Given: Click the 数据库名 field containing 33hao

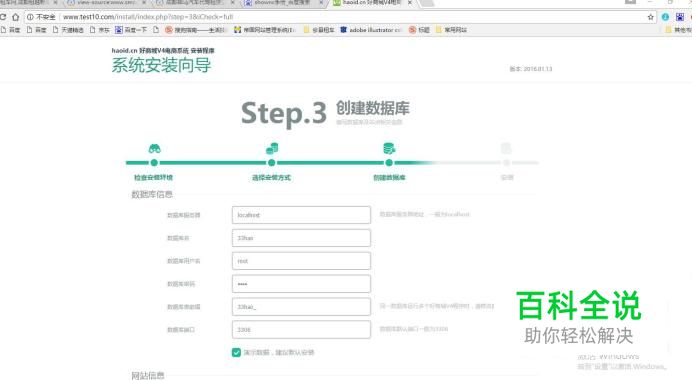Looking at the screenshot, I should 301,238.
